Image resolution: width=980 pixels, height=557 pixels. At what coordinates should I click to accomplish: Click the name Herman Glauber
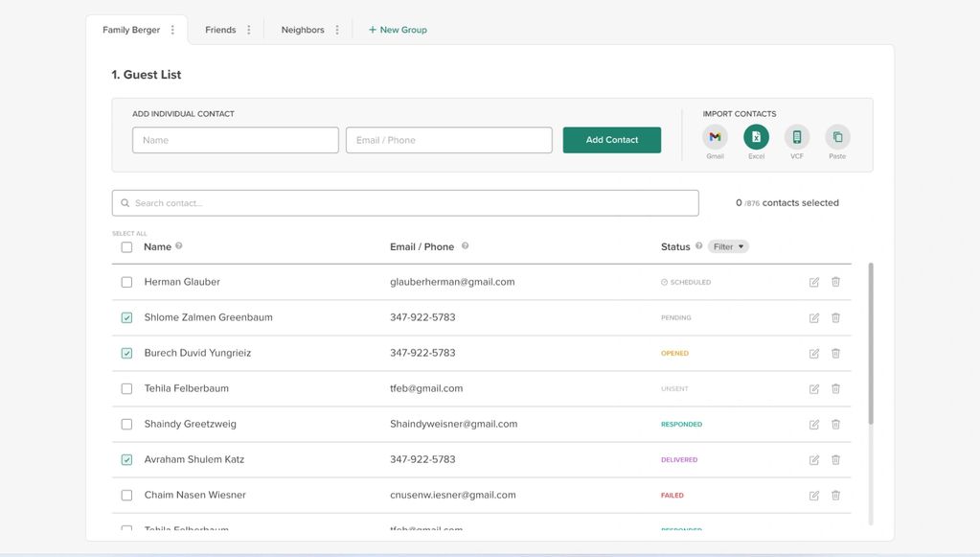pyautogui.click(x=182, y=282)
